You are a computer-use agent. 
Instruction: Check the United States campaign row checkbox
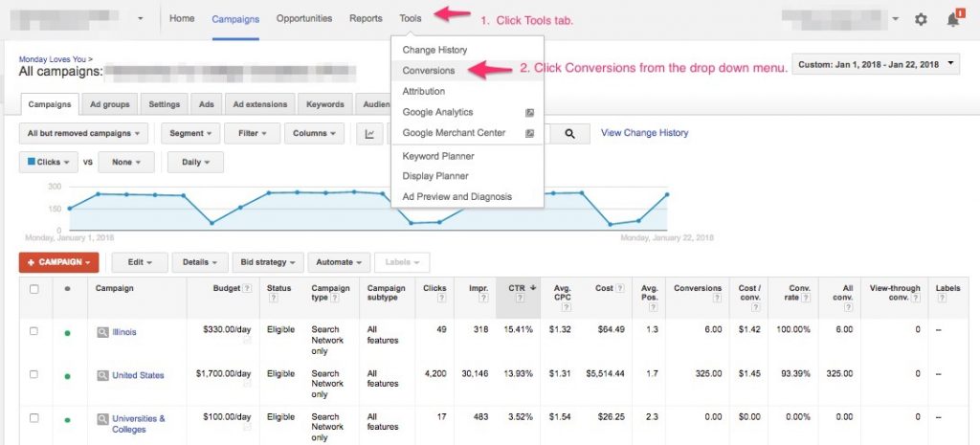tap(34, 374)
